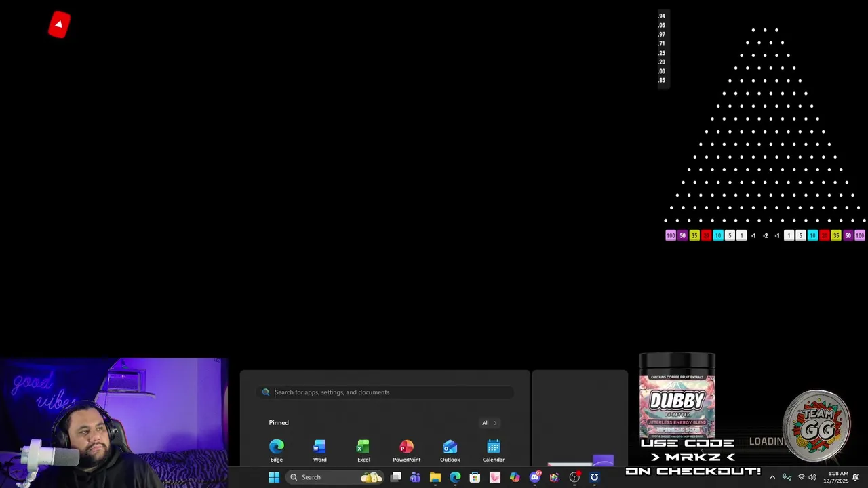Open Task View from the taskbar
Viewport: 868px width, 488px height.
click(395, 477)
